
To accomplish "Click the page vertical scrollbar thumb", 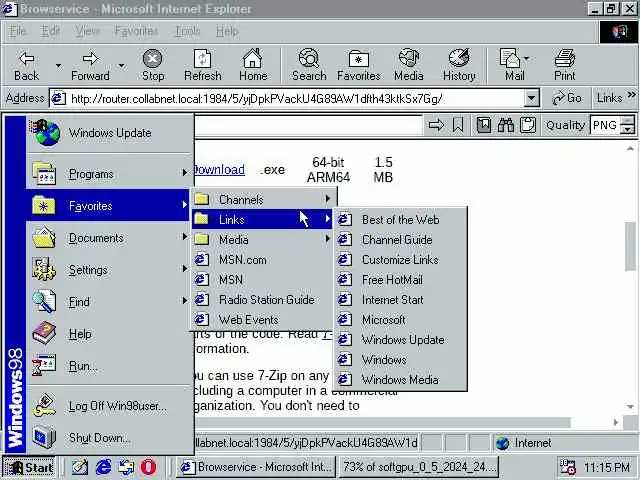I will pos(631,246).
